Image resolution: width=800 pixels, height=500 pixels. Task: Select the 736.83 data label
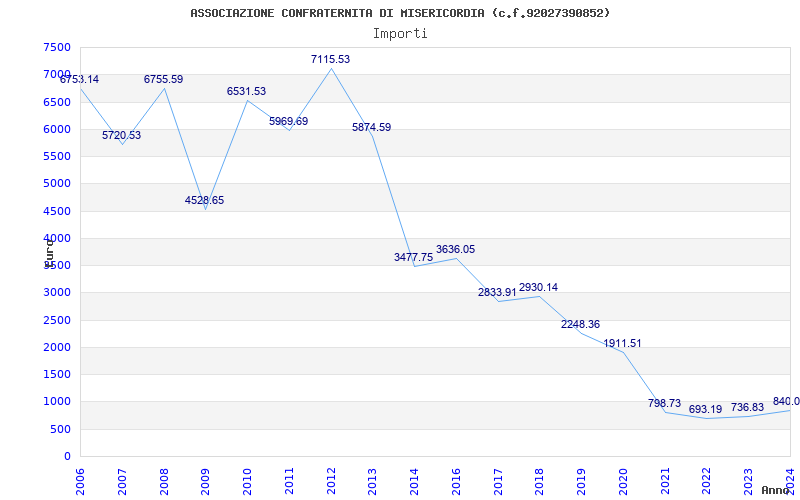click(x=747, y=408)
